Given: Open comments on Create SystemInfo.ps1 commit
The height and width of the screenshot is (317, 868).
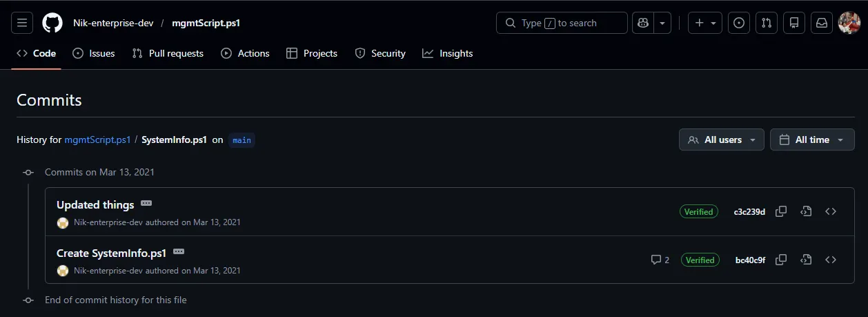Looking at the screenshot, I should (x=660, y=260).
